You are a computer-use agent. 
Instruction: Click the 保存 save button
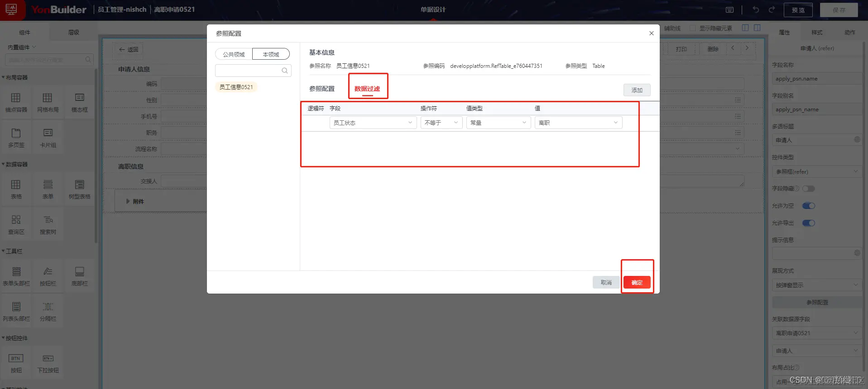(839, 10)
